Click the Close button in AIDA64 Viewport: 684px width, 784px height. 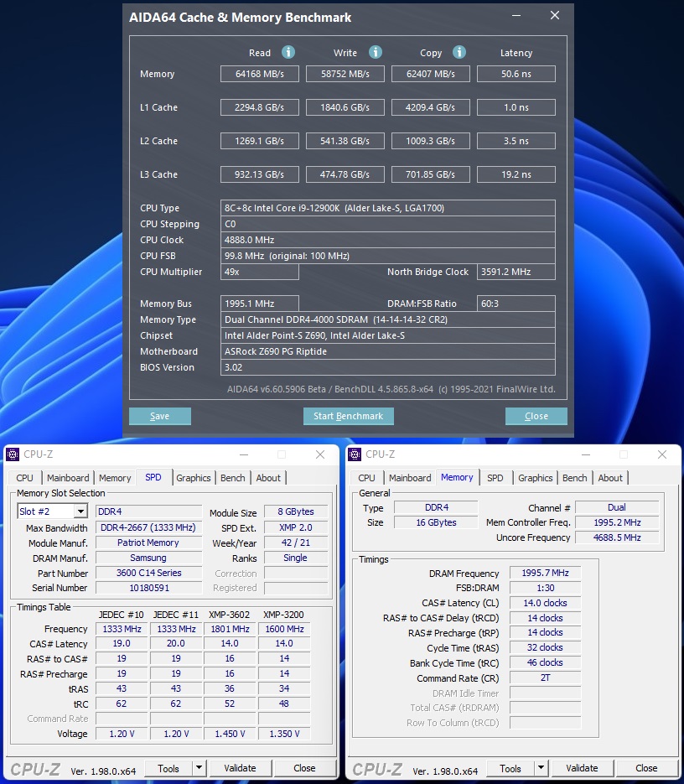click(x=536, y=416)
